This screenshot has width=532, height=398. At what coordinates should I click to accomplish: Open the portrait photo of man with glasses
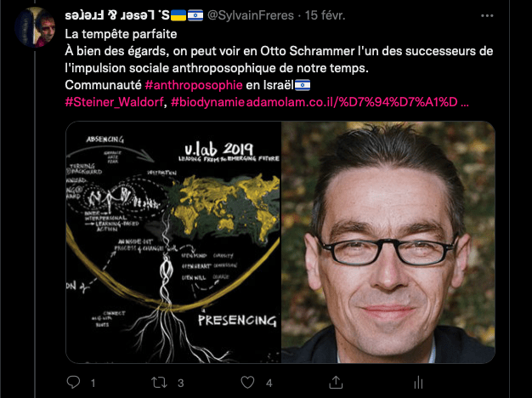388,242
